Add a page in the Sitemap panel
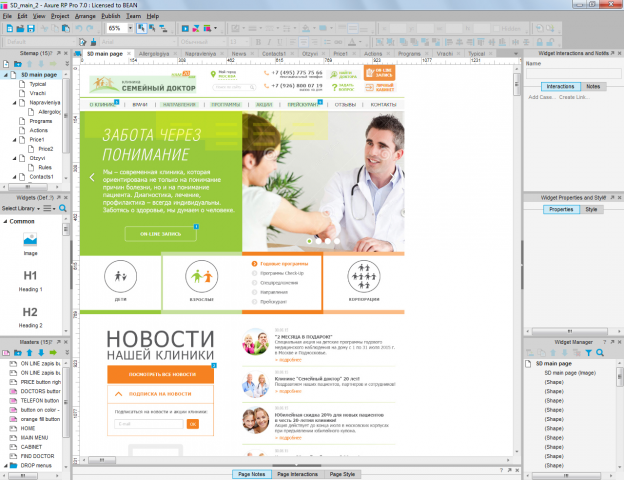This screenshot has width=624, height=480. tap(6, 64)
